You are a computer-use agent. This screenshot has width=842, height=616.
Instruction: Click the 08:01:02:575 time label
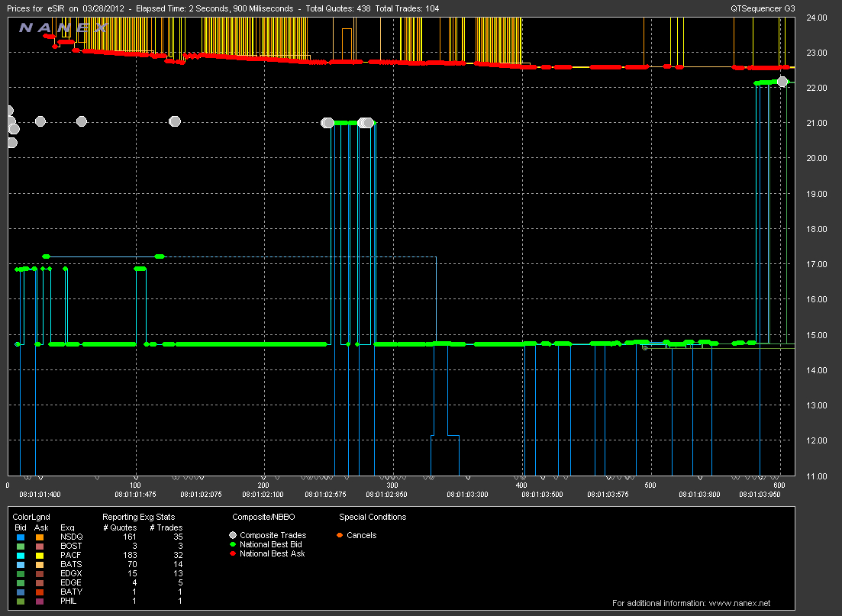[x=325, y=494]
